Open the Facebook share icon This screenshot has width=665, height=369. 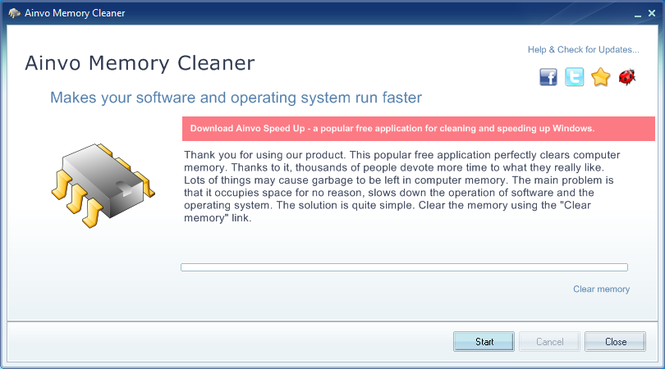coord(548,77)
